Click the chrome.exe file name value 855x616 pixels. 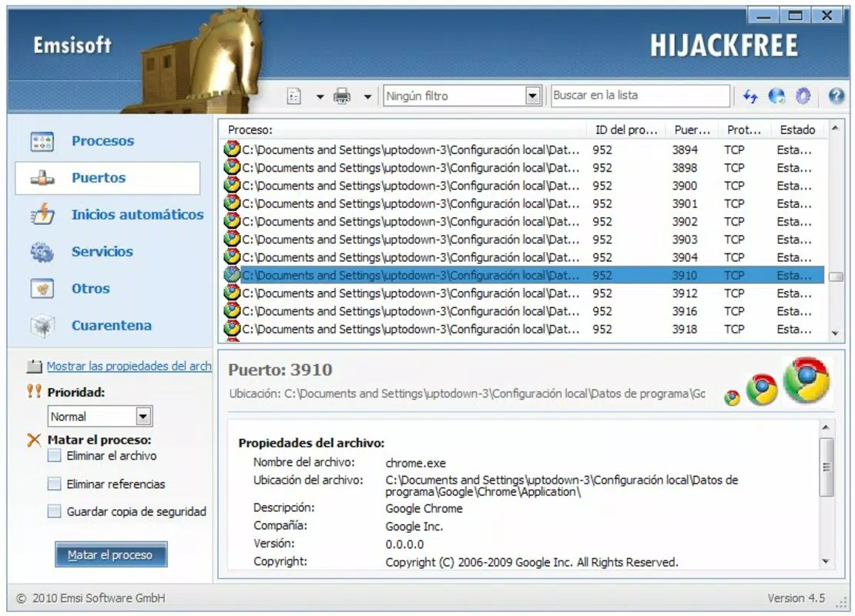pos(415,464)
